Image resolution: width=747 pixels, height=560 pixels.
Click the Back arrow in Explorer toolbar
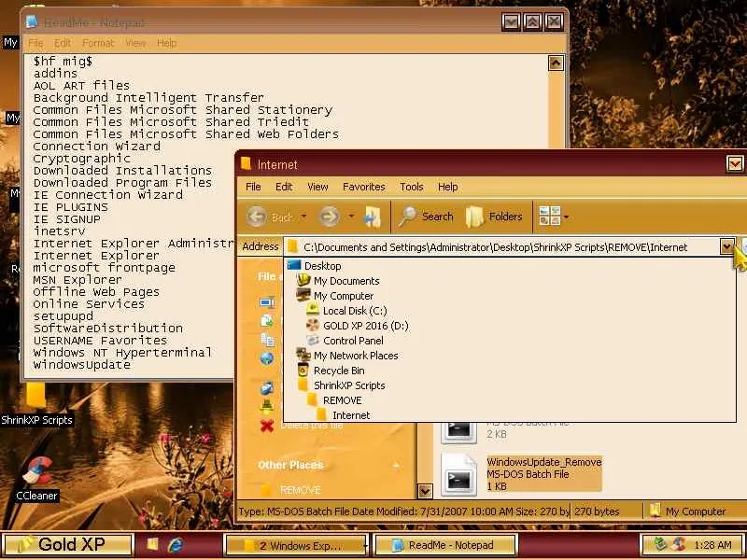pyautogui.click(x=258, y=217)
